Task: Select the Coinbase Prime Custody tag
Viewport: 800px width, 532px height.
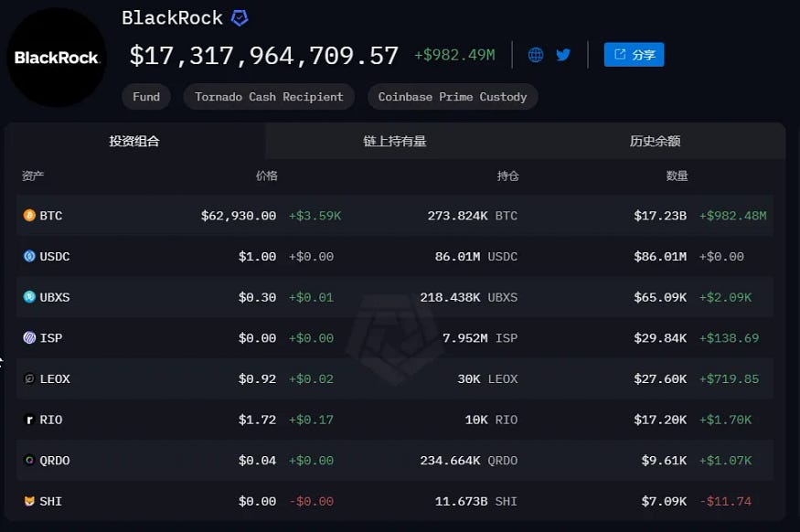Action: point(453,97)
